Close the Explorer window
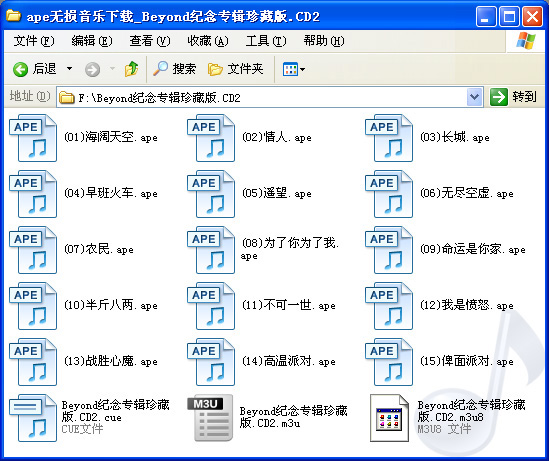Screen dimensions: 549x461 pos(533,16)
